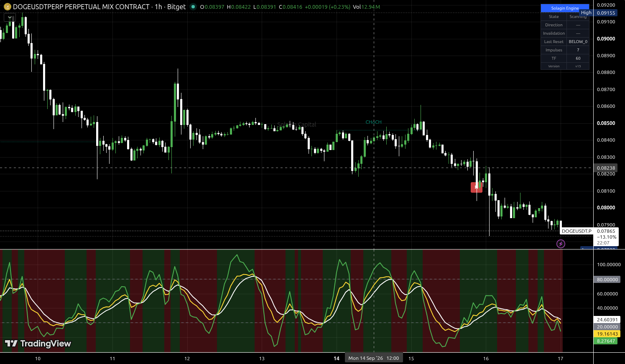Click date 16 on the time axis
The image size is (625, 364).
coord(486,359)
